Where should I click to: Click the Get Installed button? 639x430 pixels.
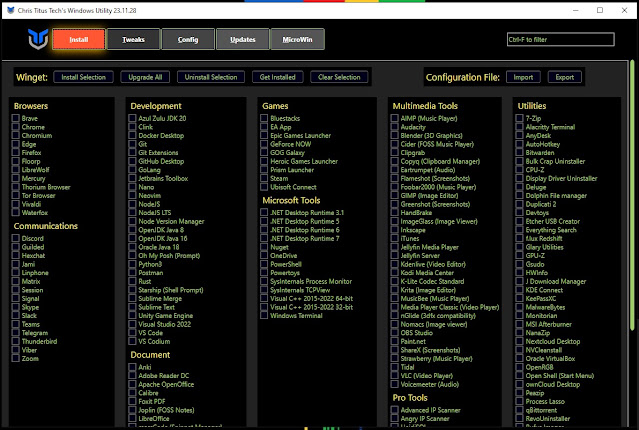point(278,77)
